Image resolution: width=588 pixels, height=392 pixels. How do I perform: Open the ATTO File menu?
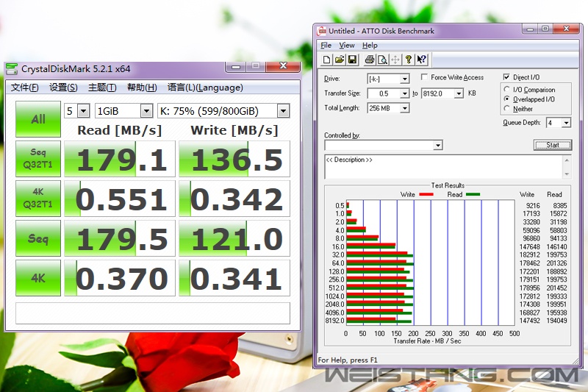pos(326,46)
